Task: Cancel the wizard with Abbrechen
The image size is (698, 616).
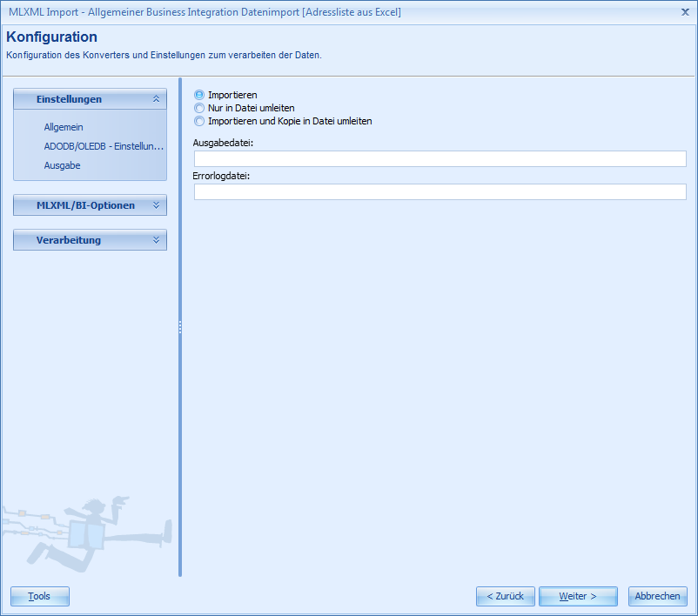Action: tap(657, 596)
